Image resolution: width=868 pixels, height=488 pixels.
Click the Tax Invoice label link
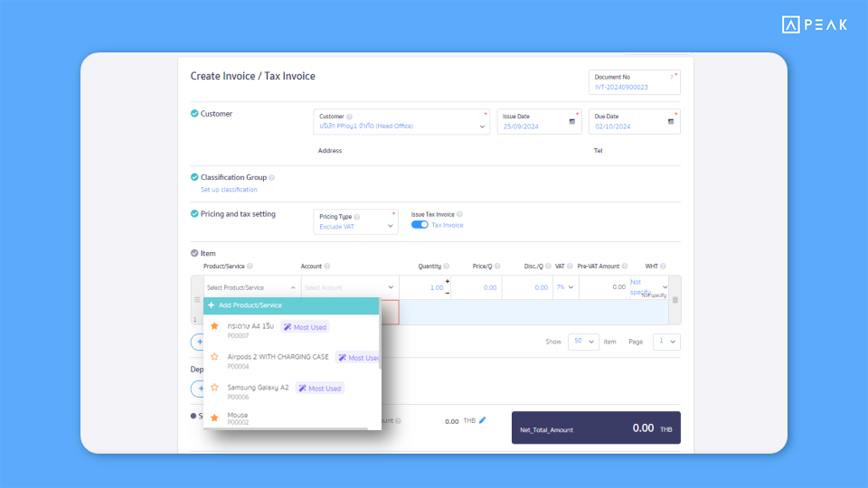coord(448,225)
